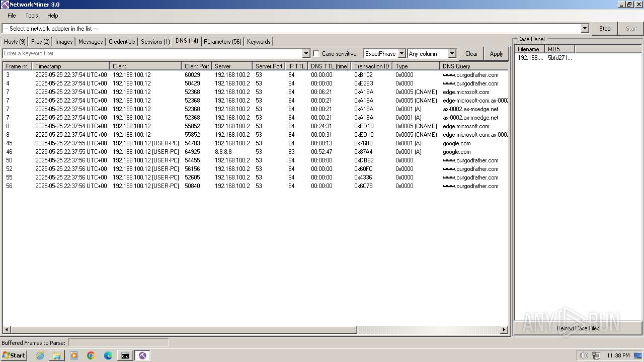
Task: Click the volume speaker tray icon
Action: (x=584, y=355)
